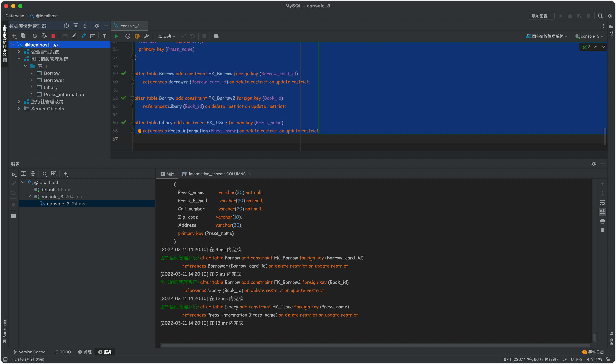Expand the Server Objects tree item

pos(18,109)
